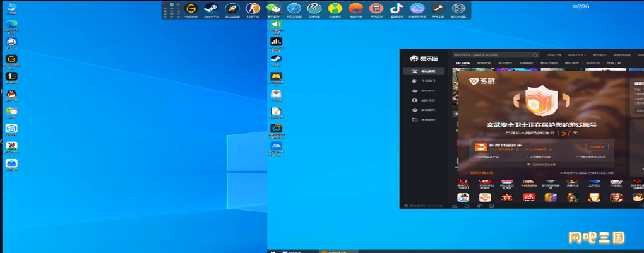This screenshot has width=644, height=253.
Task: Open the TikTok/Douyin dock icon
Action: [397, 9]
